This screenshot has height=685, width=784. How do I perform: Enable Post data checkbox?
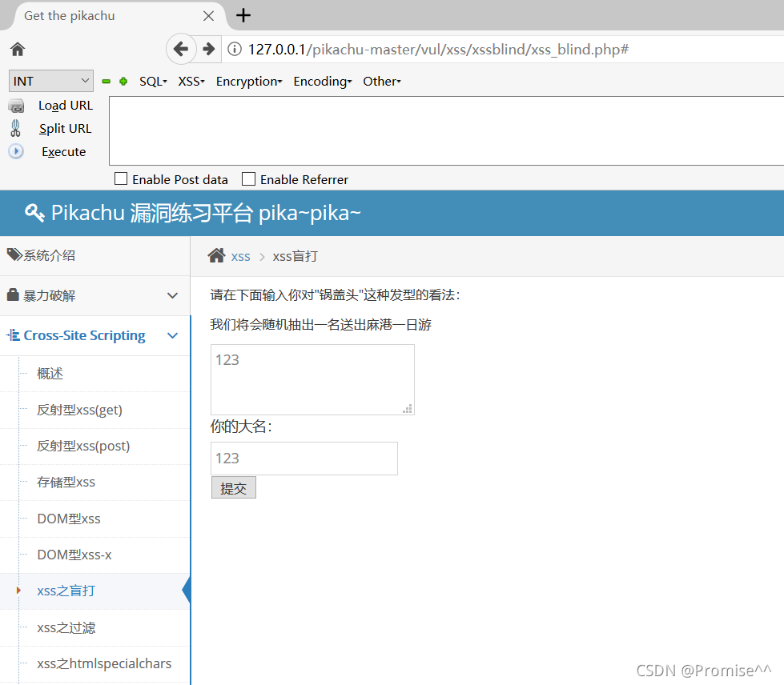(x=121, y=179)
